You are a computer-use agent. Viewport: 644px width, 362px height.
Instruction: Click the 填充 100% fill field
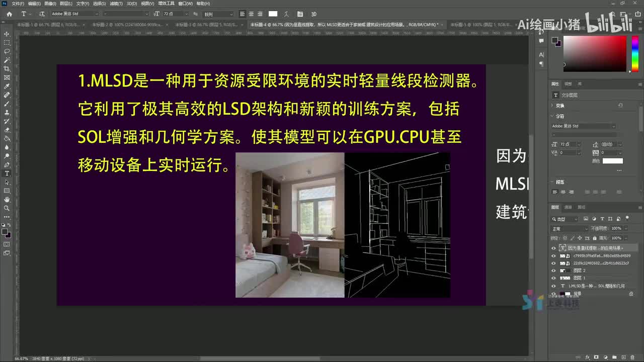(616, 238)
